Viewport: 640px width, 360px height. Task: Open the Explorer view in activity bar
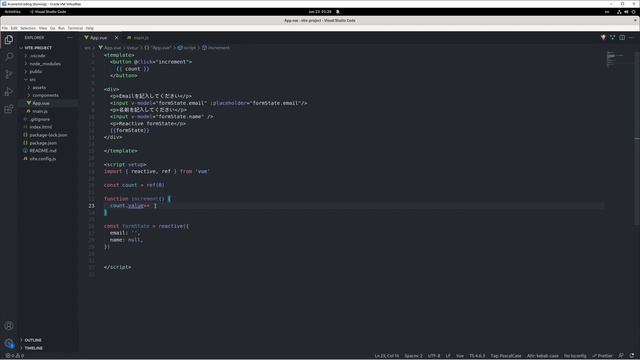coord(9,40)
